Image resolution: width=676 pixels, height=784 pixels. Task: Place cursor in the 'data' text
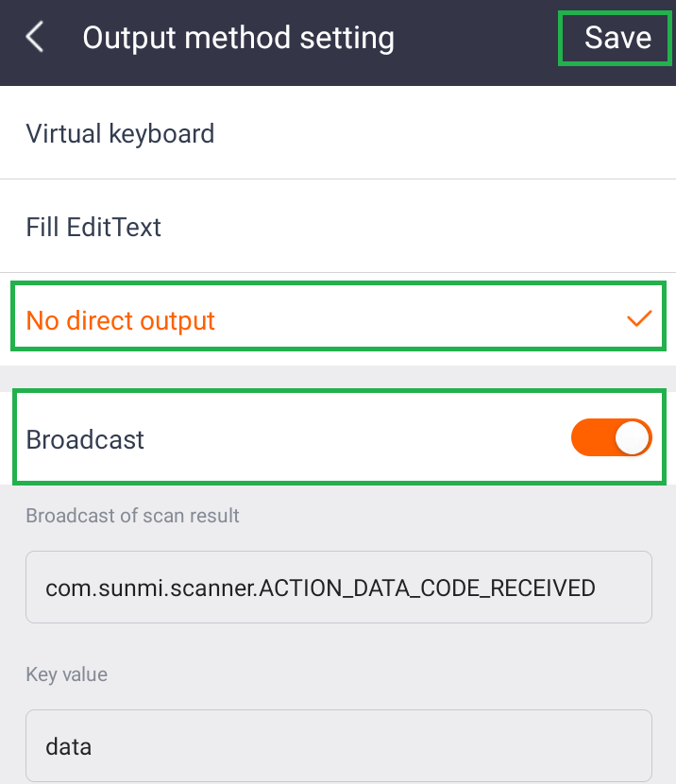point(69,747)
